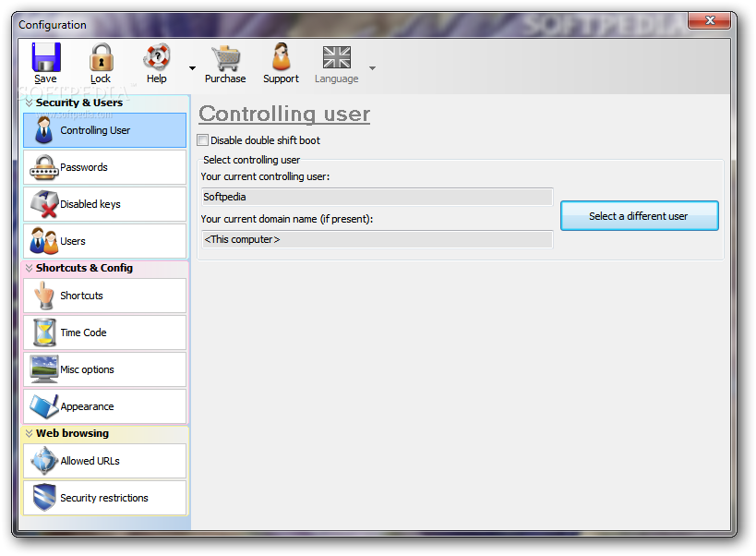The width and height of the screenshot is (756, 556).
Task: Click the Appearance paint icon
Action: click(x=44, y=406)
